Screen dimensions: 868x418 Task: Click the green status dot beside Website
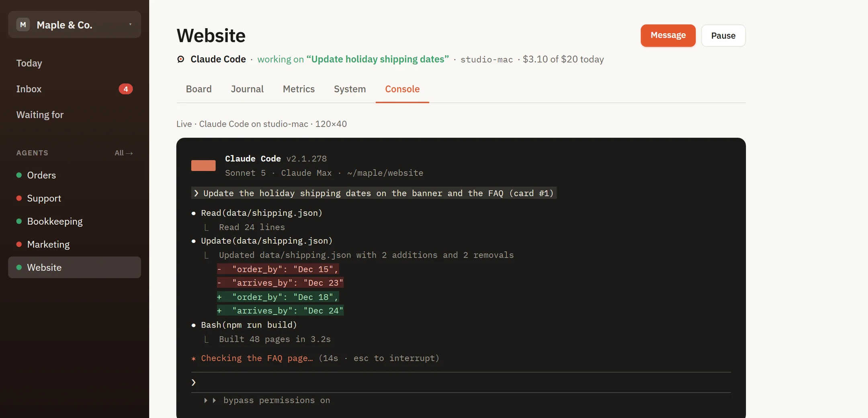19,267
